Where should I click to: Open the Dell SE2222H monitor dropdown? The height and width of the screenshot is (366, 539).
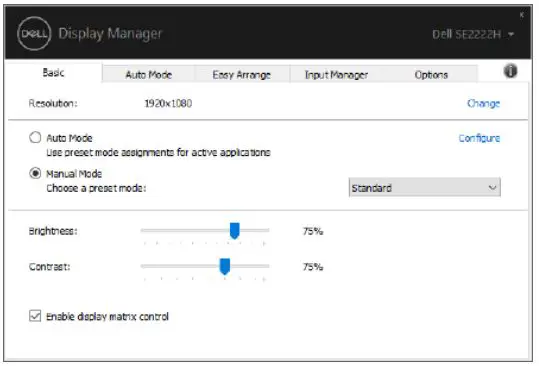473,34
